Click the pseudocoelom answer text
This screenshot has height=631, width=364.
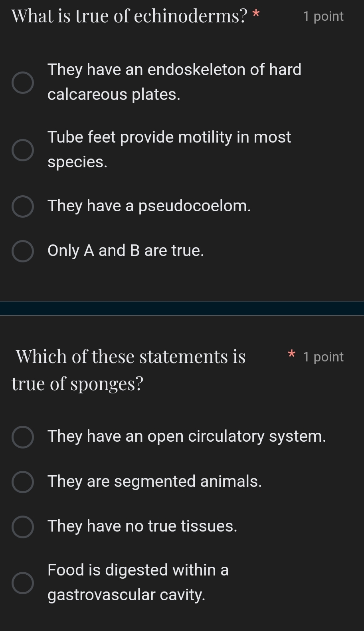[149, 206]
